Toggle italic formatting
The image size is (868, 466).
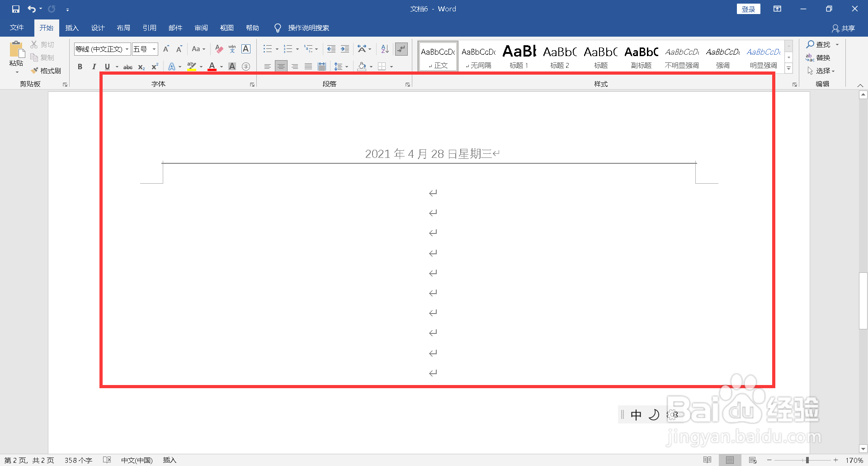click(94, 67)
